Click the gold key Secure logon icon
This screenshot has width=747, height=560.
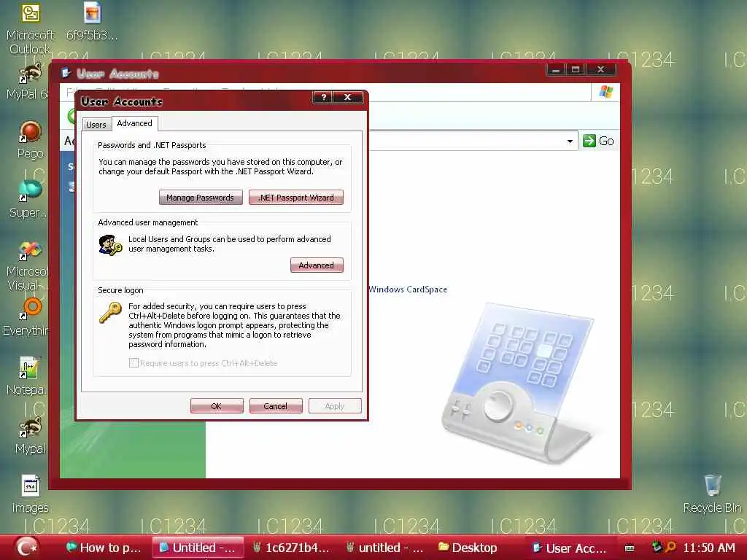tap(111, 313)
